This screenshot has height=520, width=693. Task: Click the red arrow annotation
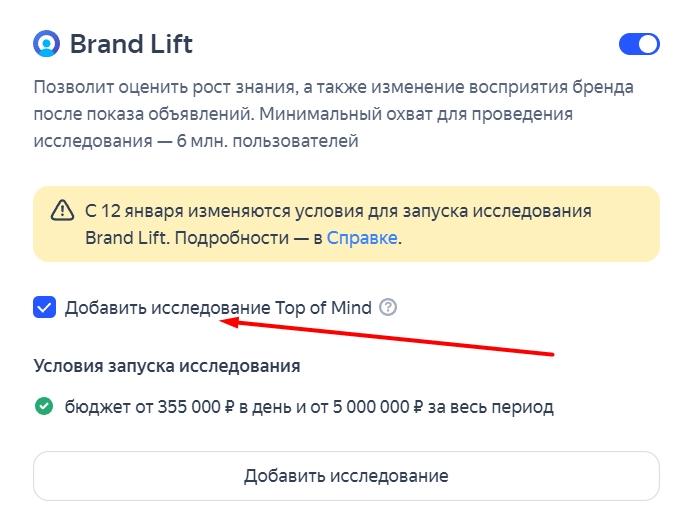390,337
